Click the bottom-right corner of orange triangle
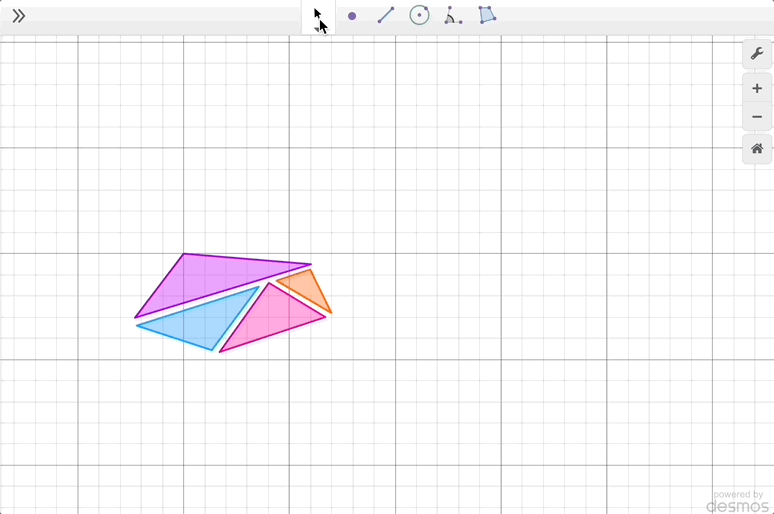 click(331, 313)
